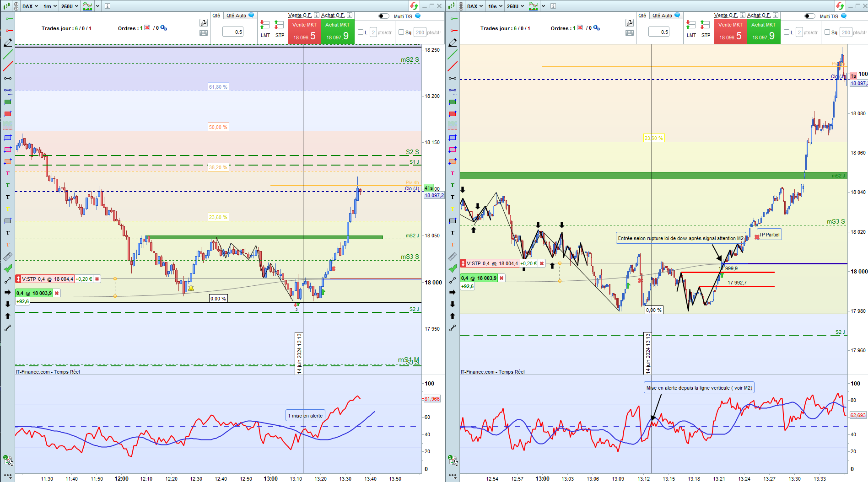Click the link-charts chain icon in the left chart
Image resolution: width=868 pixels, height=482 pixels.
pyautogui.click(x=16, y=6)
